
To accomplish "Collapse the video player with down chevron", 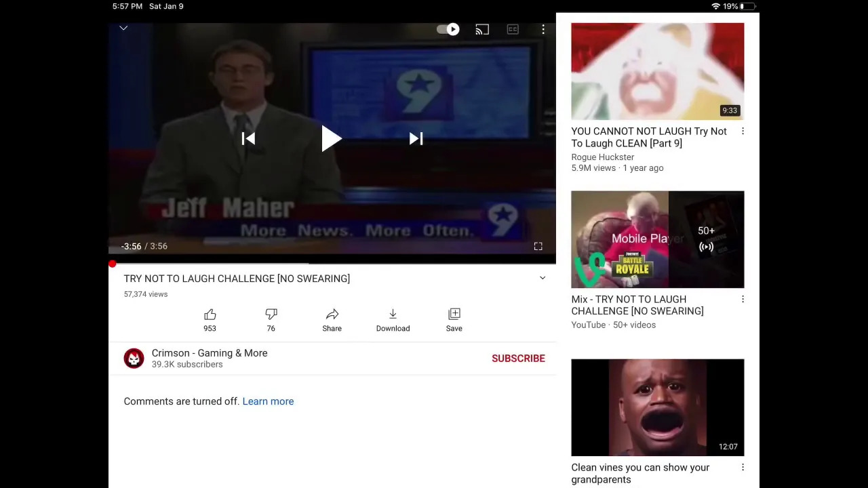I will coord(123,28).
